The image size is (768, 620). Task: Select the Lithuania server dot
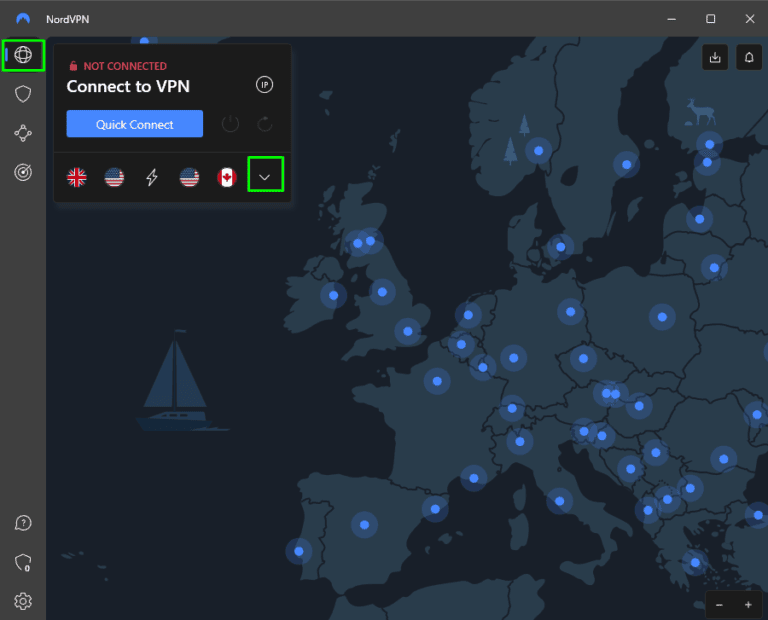pos(714,268)
